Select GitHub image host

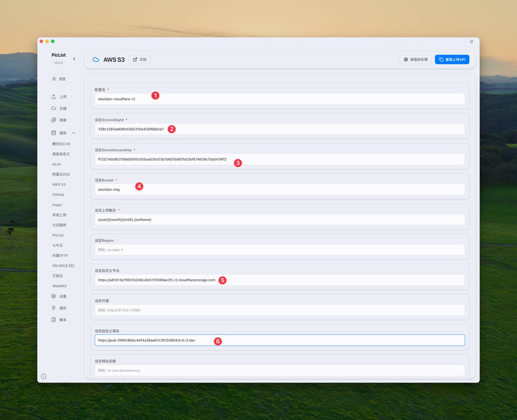[58, 195]
